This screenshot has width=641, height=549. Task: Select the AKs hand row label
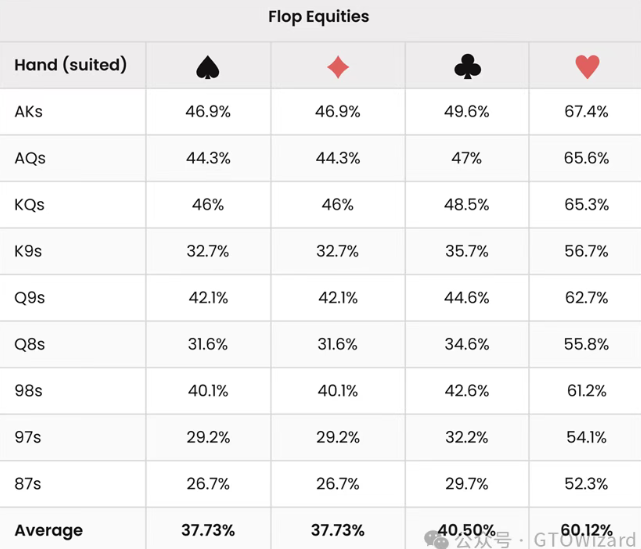click(x=29, y=112)
